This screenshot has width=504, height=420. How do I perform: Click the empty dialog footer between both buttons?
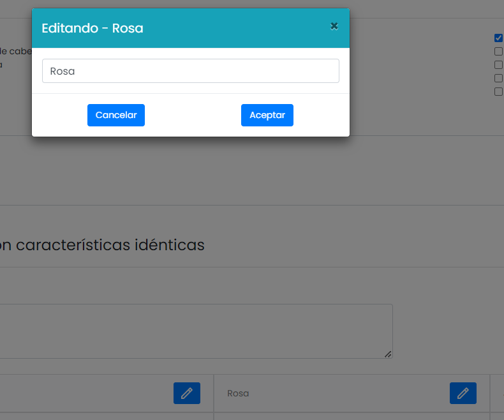(193, 116)
